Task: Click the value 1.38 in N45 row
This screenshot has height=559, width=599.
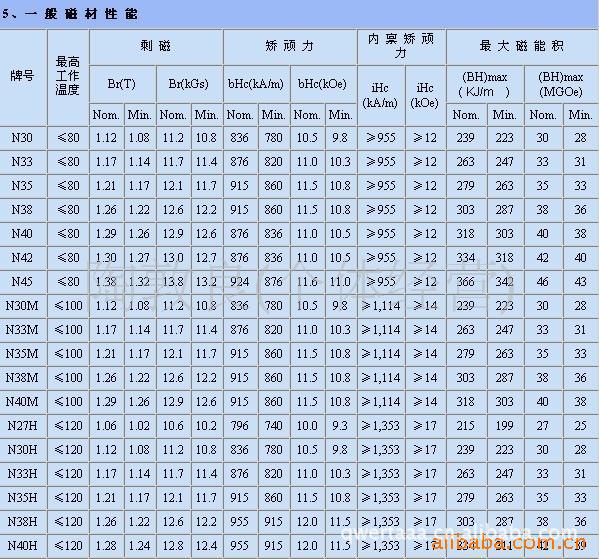Action: click(x=106, y=282)
